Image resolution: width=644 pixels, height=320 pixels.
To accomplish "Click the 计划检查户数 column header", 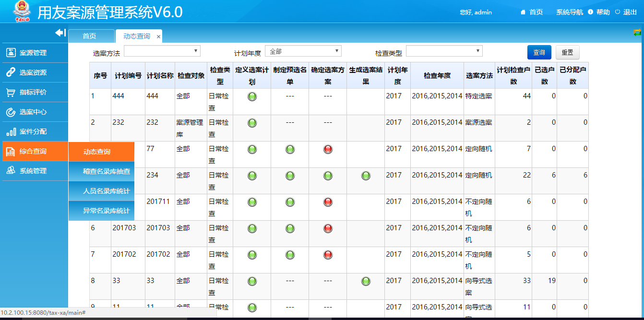I will click(513, 76).
